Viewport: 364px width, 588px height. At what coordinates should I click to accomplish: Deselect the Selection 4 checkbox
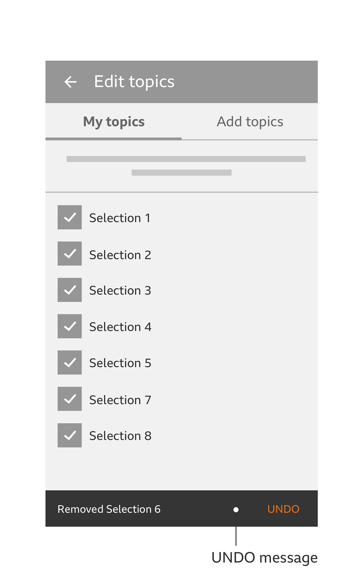[x=70, y=326]
